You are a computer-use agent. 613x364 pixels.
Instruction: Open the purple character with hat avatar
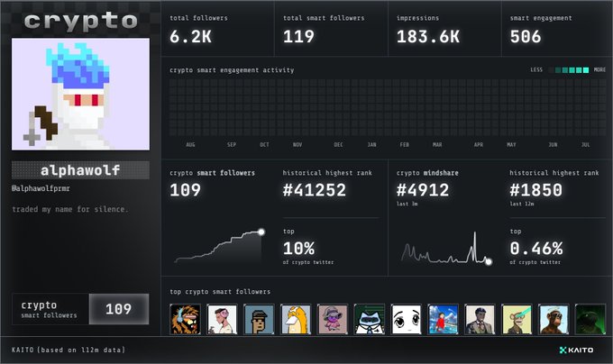pos(333,319)
